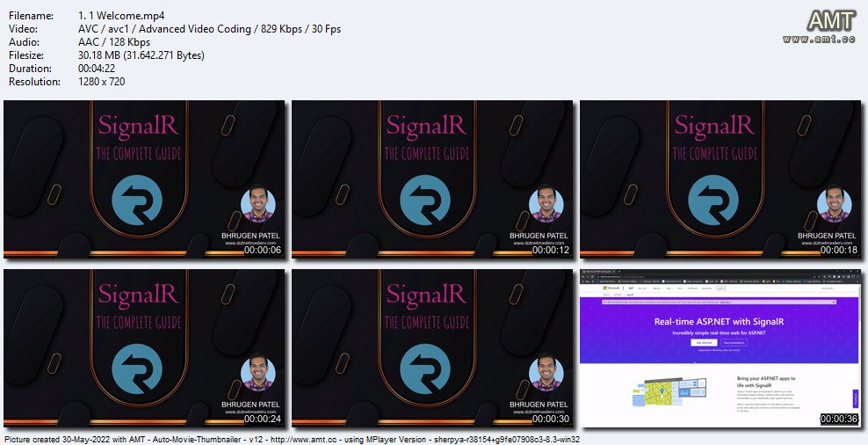Viewport: 868px width, 445px height.
Task: Open the browser frame stamped 00:00:36
Action: click(720, 348)
